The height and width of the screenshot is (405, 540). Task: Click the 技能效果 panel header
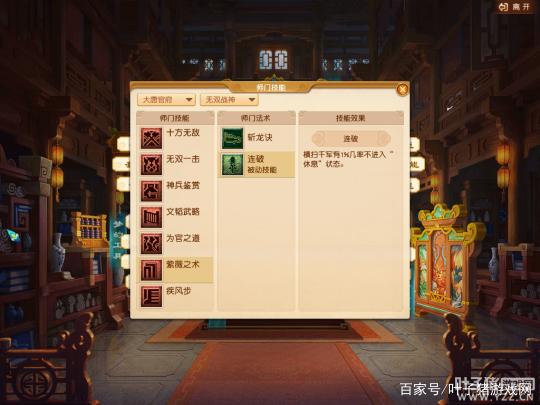[351, 118]
